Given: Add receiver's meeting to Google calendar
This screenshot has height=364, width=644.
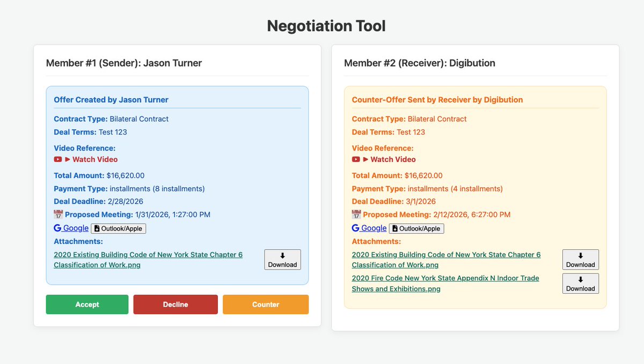Looking at the screenshot, I should pos(369,228).
